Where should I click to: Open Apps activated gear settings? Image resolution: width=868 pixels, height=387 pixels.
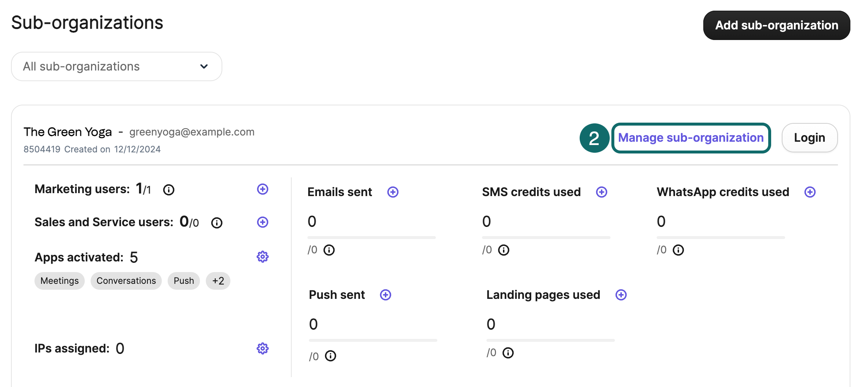point(262,257)
